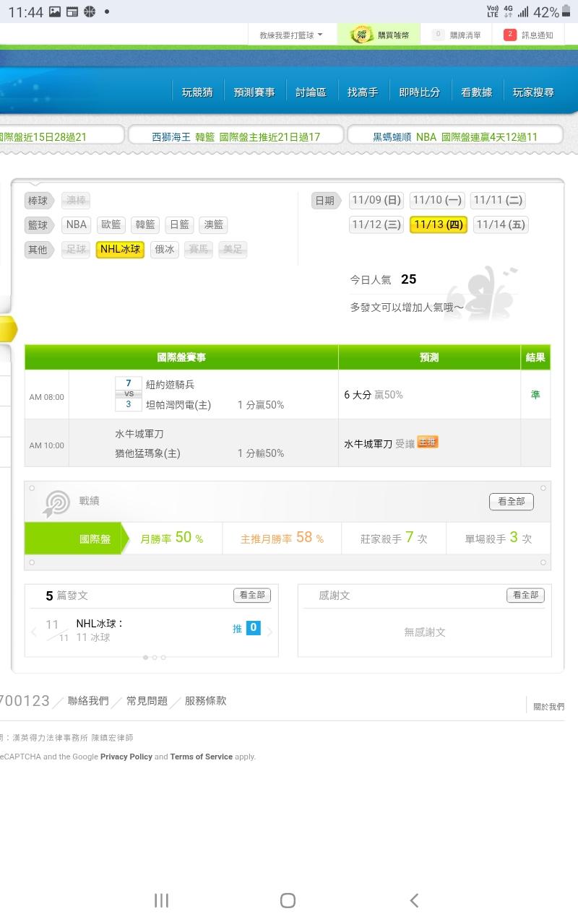Open the red 訊息通知 badge icon
The image size is (578, 924).
click(x=510, y=35)
